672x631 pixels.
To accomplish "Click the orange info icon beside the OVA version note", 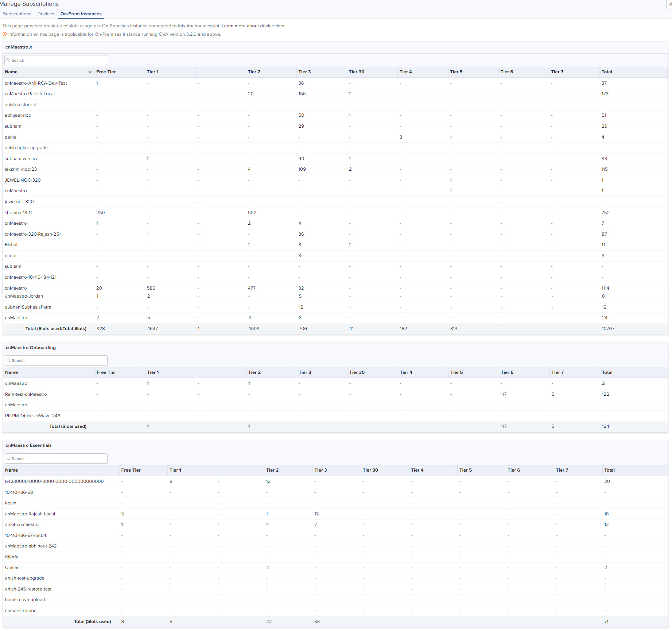I will [5, 34].
